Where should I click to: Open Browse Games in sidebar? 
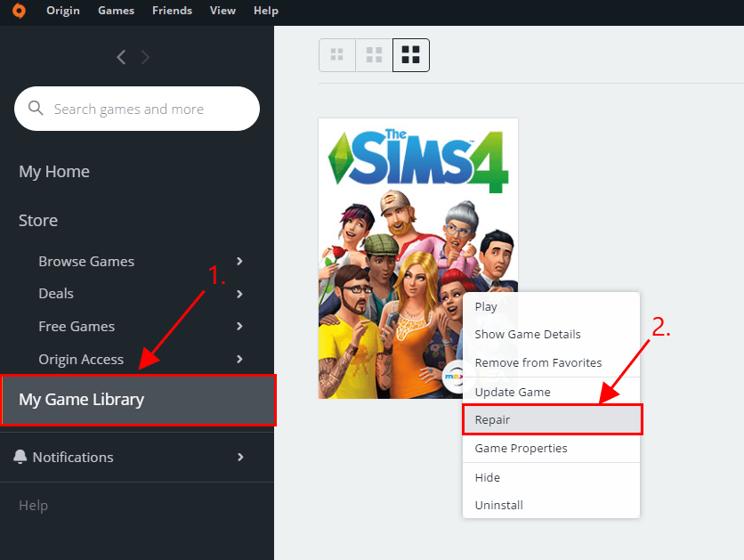86,262
